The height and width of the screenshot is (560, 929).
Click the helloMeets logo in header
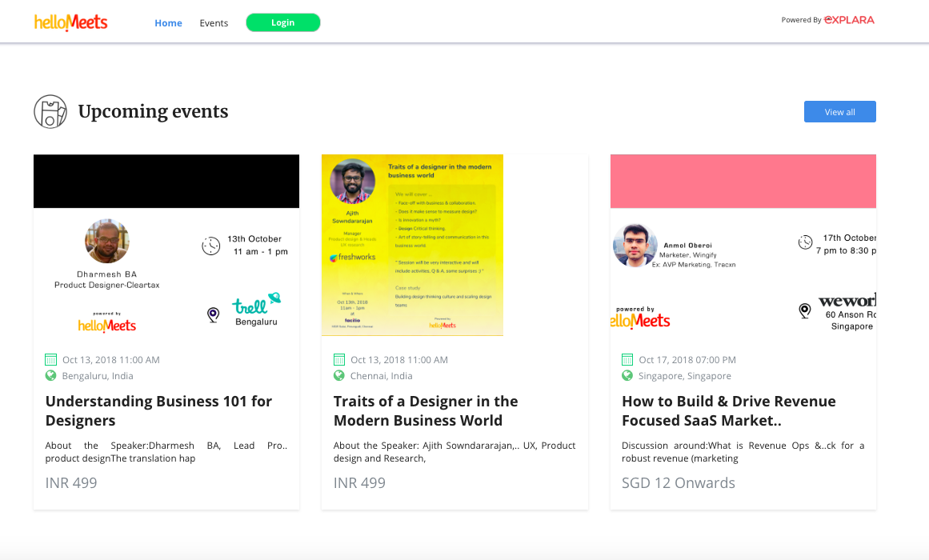(x=70, y=22)
